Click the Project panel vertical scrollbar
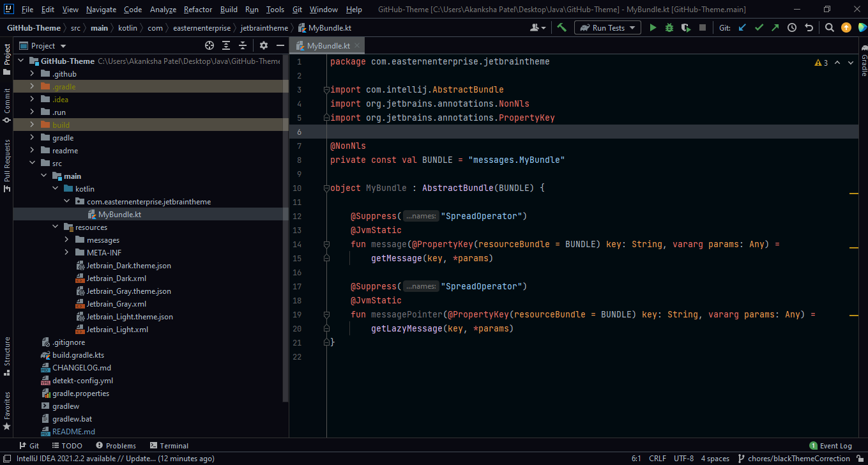Image resolution: width=868 pixels, height=465 pixels. click(286, 229)
